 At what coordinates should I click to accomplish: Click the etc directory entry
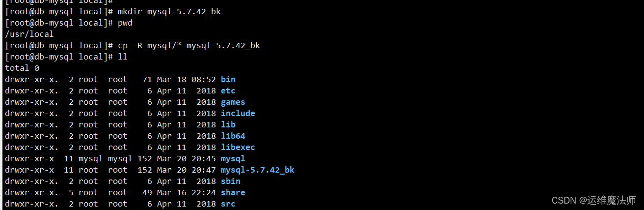tap(228, 90)
